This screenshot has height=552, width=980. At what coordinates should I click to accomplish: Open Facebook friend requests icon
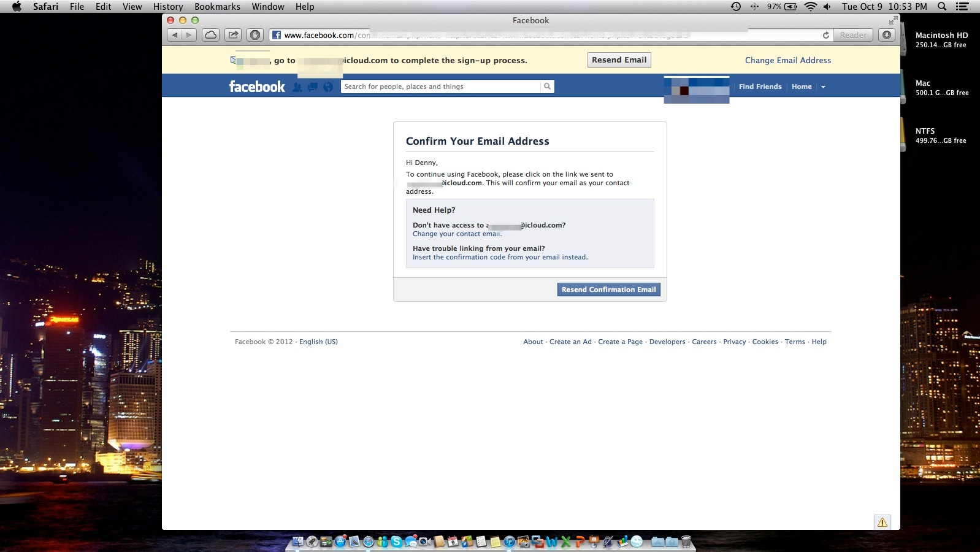pos(297,87)
